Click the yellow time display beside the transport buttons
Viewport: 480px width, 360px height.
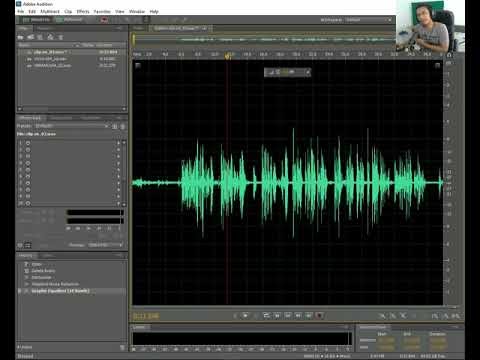tap(146, 316)
